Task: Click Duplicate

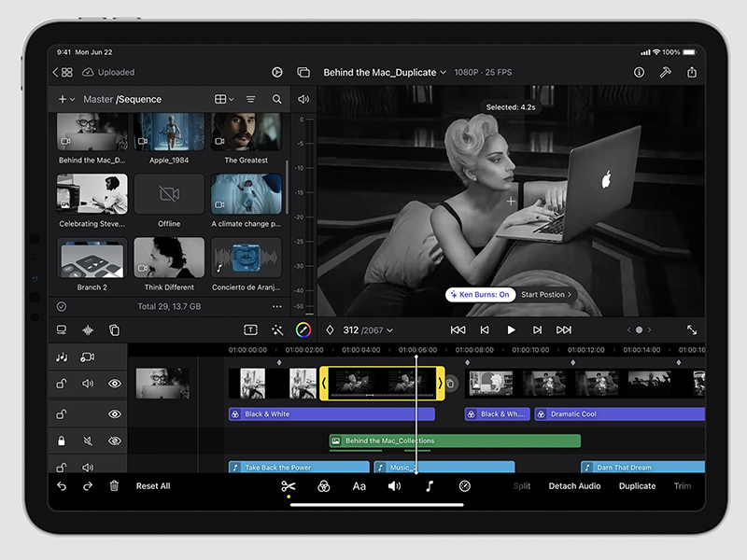Action: (x=638, y=486)
